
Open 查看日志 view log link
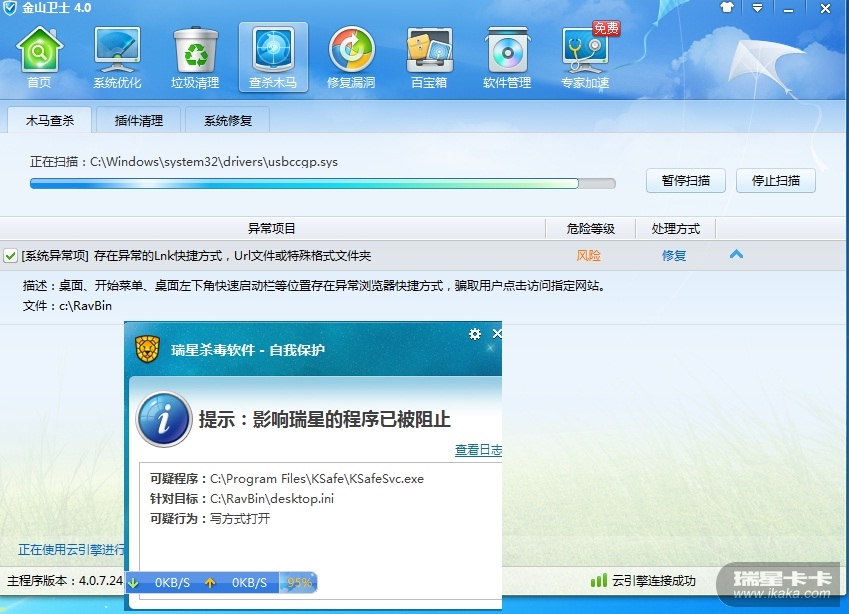click(478, 450)
